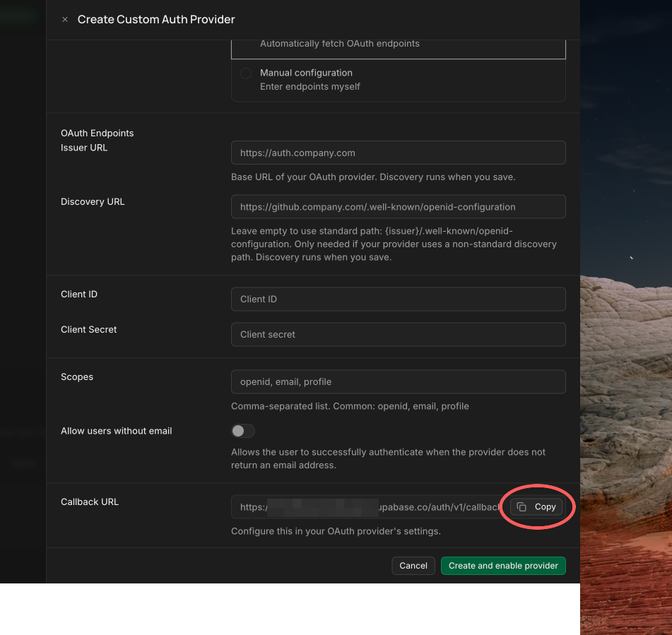Click 'Enter endpoints myself' description
Viewport: 672px width, 635px height.
click(310, 87)
